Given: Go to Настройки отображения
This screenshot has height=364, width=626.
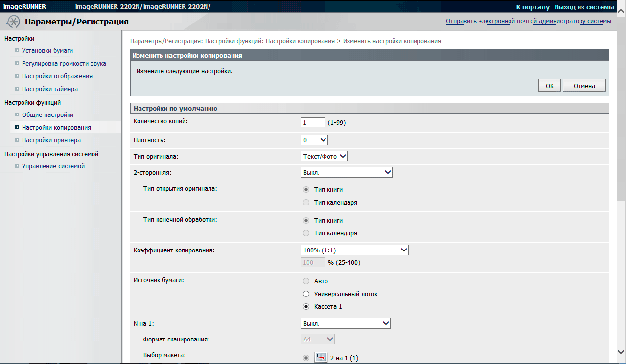Looking at the screenshot, I should click(x=57, y=76).
